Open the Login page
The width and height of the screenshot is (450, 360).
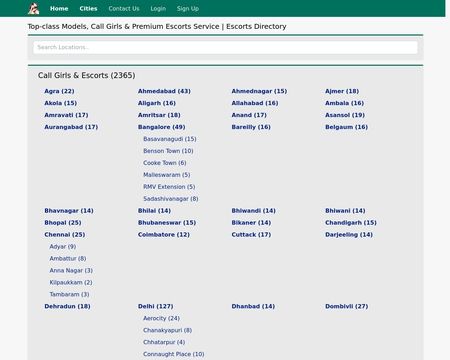158,9
